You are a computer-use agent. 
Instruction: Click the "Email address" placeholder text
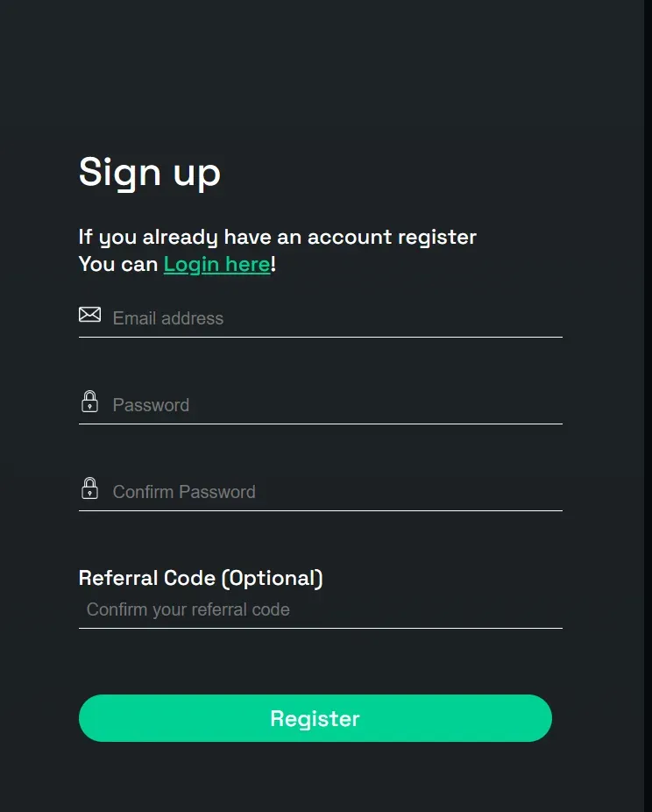point(168,318)
